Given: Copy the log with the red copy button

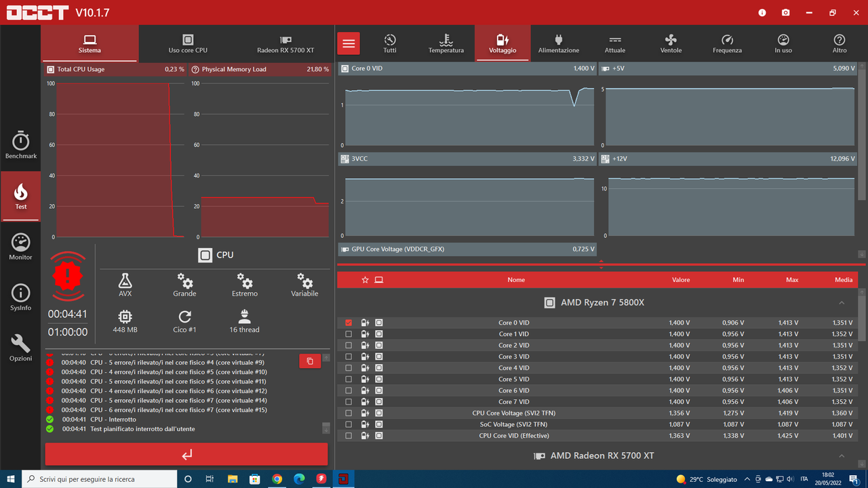Looking at the screenshot, I should [310, 361].
